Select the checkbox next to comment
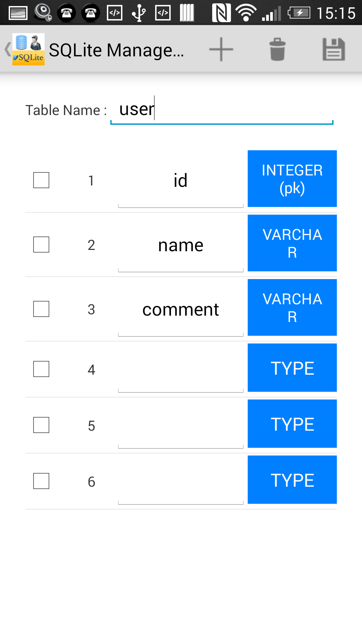 pos(41,309)
